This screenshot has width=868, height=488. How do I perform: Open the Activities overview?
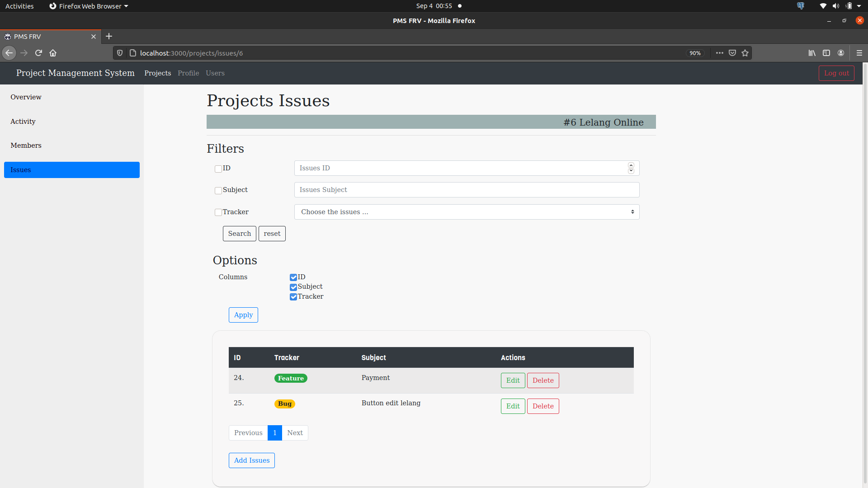19,6
